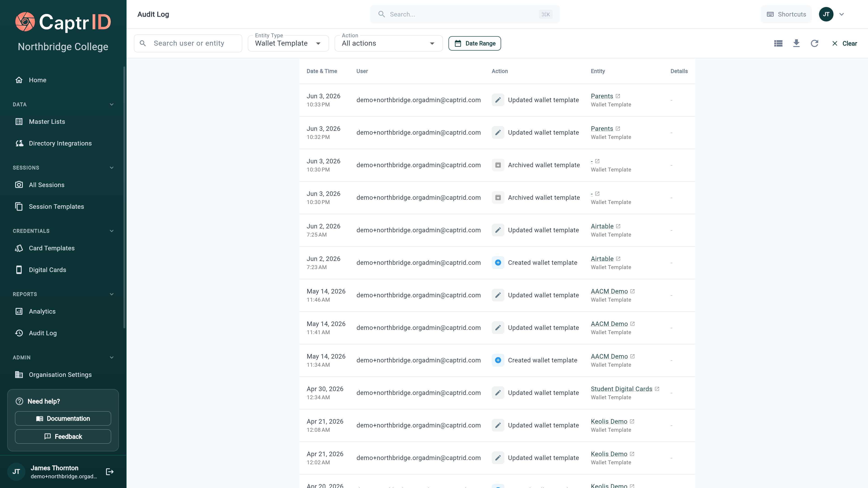Click the logout icon beside James Thornton
The height and width of the screenshot is (488, 868).
tap(110, 472)
